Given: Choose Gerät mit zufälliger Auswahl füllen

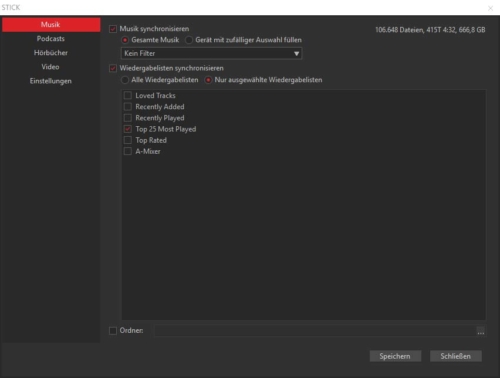Looking at the screenshot, I should tap(189, 40).
